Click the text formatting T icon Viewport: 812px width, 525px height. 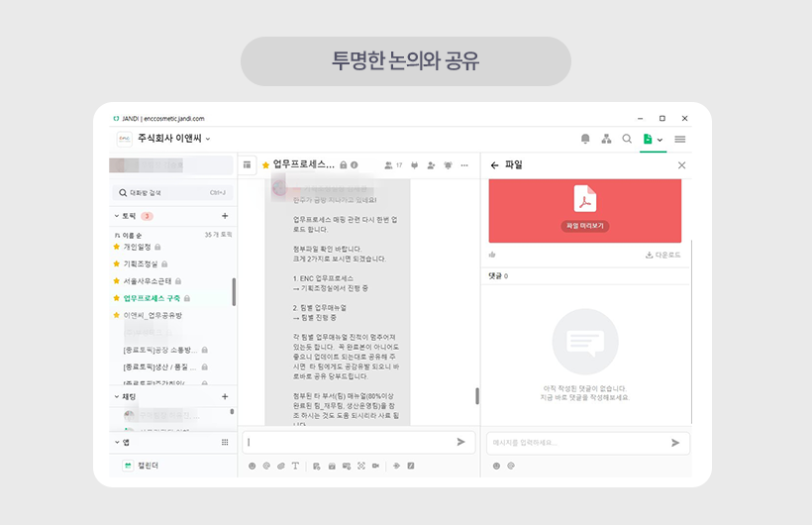pos(295,466)
